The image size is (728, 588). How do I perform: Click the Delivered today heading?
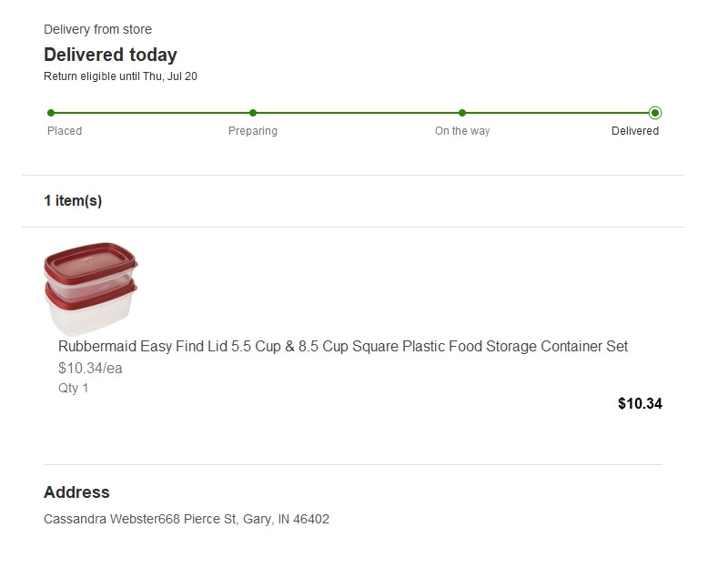110,55
